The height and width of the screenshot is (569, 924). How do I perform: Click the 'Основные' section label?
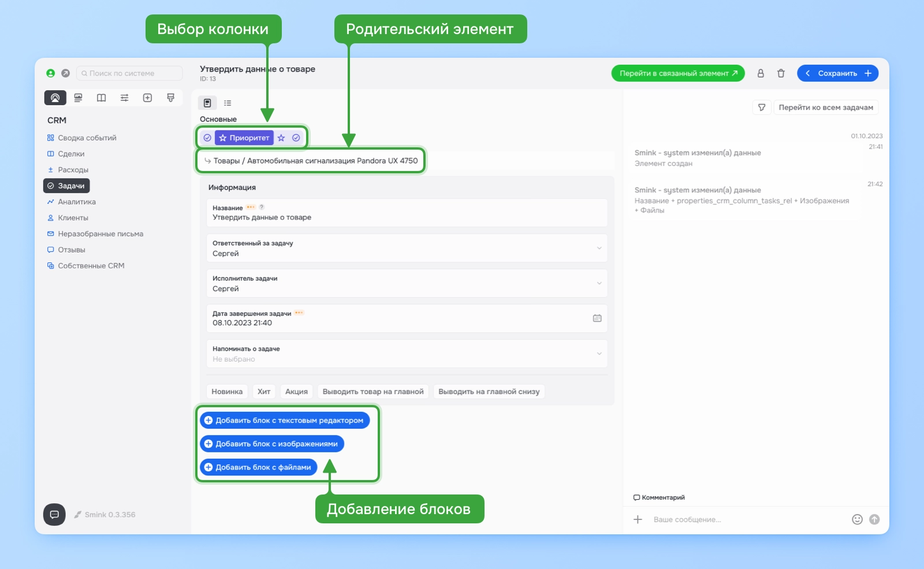pyautogui.click(x=218, y=120)
